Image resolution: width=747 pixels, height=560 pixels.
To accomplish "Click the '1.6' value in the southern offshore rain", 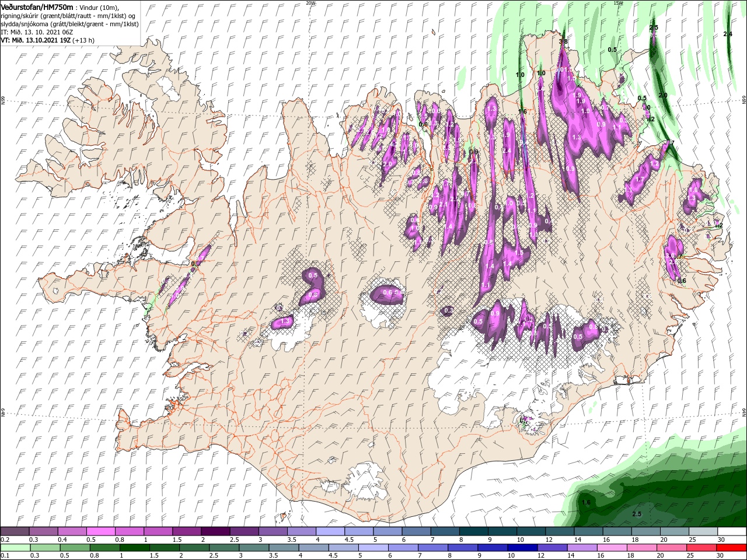I will click(586, 502).
